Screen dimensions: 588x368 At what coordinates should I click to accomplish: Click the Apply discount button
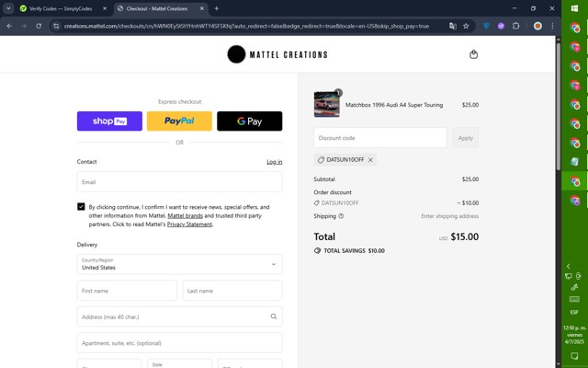466,138
